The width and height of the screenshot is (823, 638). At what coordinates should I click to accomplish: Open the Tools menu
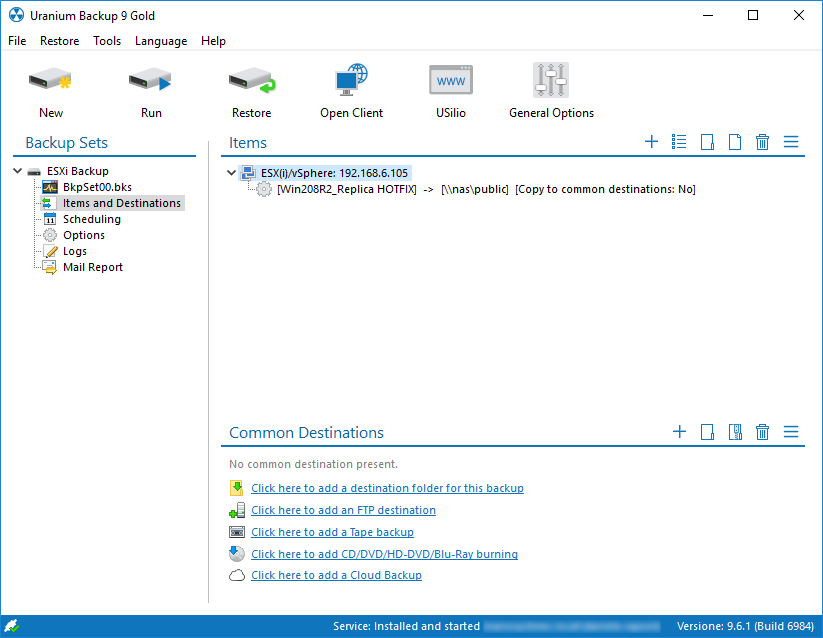click(107, 41)
